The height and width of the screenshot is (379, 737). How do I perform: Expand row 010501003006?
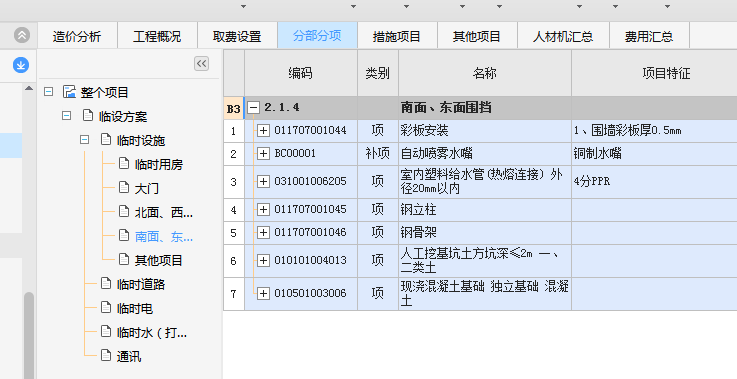[x=263, y=294]
